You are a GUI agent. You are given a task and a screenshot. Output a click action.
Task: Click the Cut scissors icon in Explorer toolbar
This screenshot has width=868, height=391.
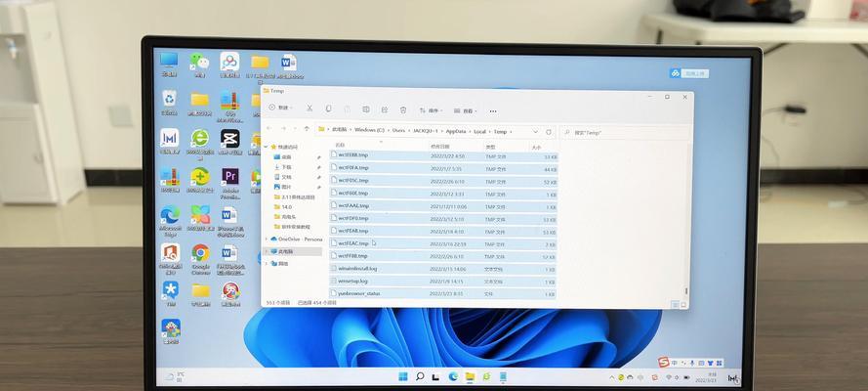coord(310,109)
